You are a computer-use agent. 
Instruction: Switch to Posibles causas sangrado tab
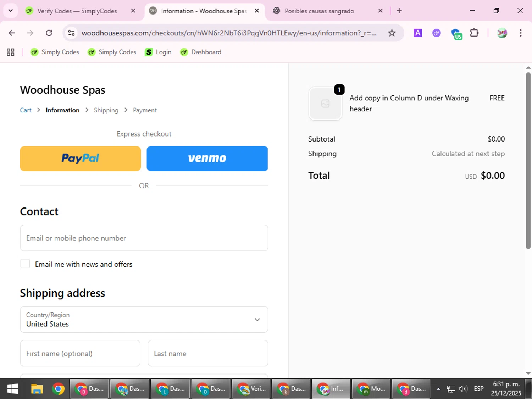[319, 11]
